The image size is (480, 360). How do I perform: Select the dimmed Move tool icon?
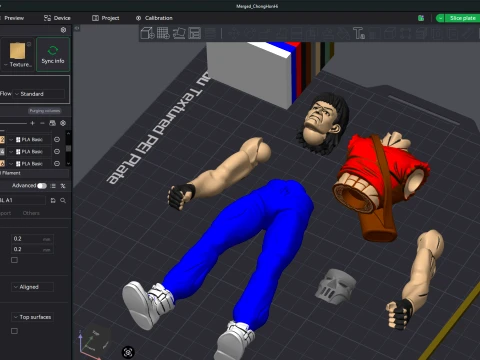coord(234,33)
